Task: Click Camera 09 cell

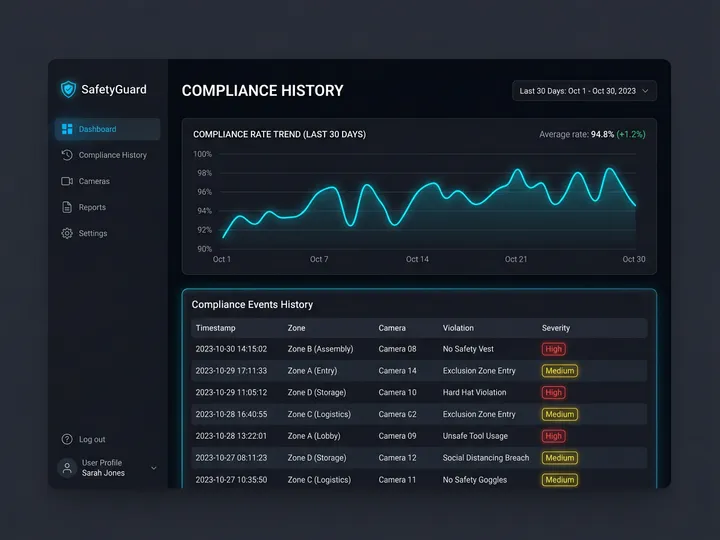Action: click(x=397, y=436)
